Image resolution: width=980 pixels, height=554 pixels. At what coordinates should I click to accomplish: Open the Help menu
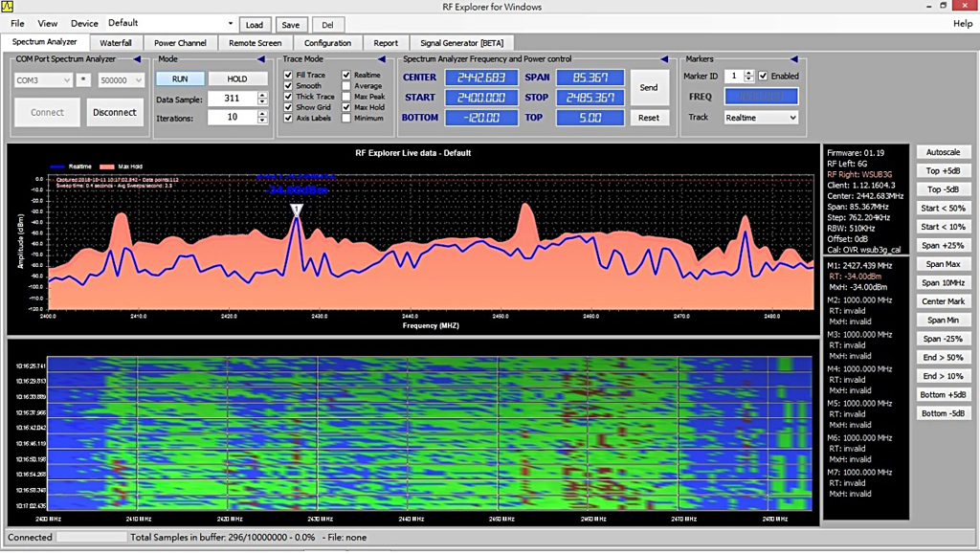click(x=963, y=23)
